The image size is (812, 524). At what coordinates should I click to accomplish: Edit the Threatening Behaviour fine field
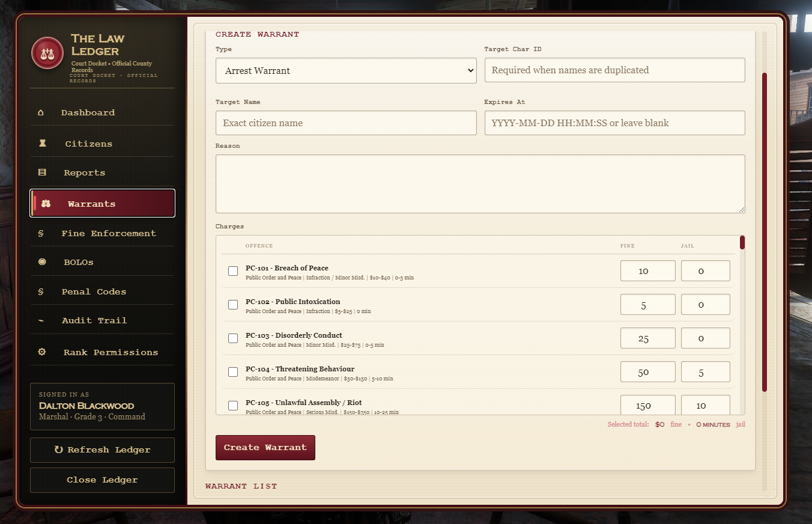click(648, 371)
